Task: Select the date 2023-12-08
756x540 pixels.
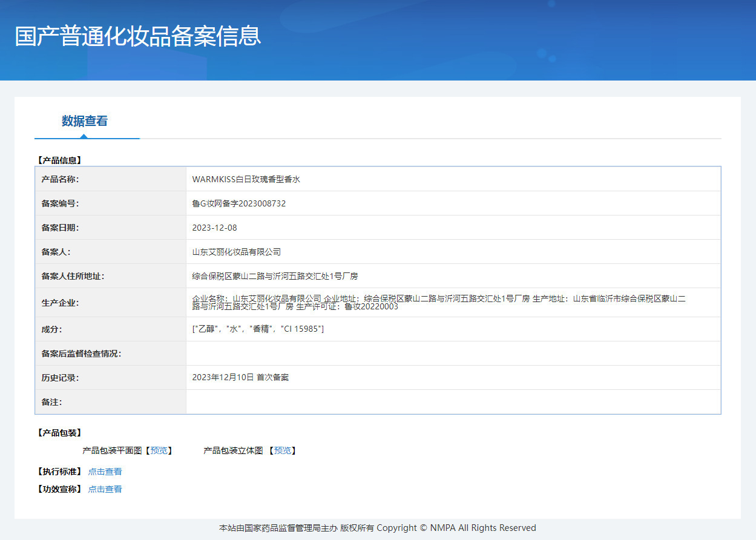Action: [215, 228]
